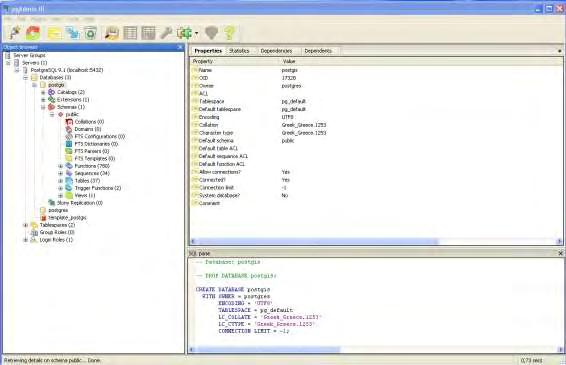Create a new object with the toolbar icon
The image size is (566, 365).
(x=73, y=33)
